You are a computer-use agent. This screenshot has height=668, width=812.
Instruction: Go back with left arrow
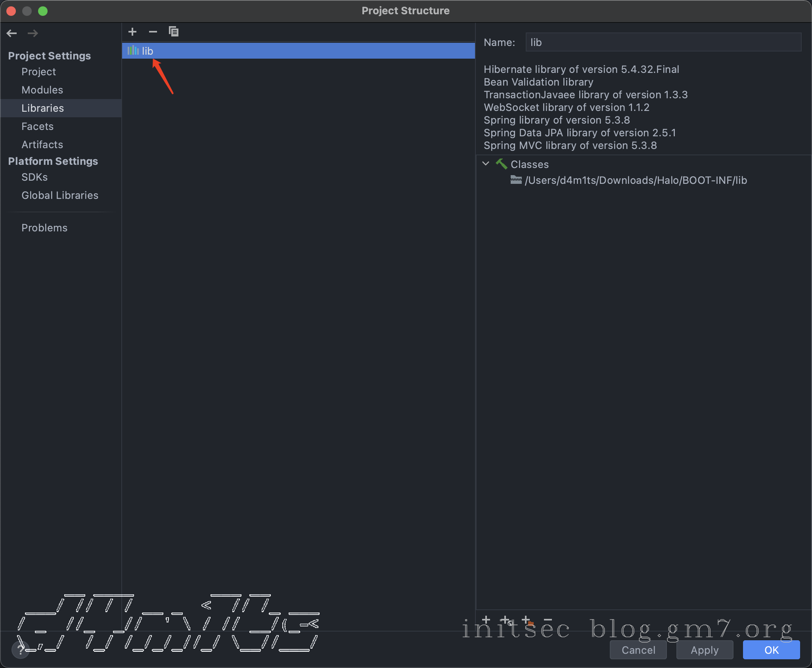click(12, 33)
